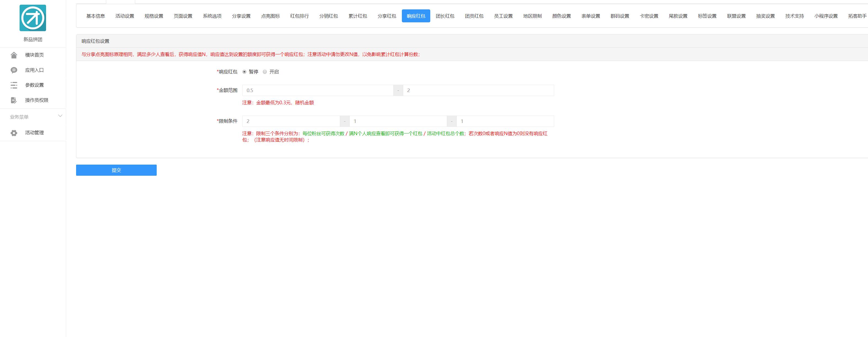Open the 基本信息 tab
Image resolution: width=868 pixels, height=337 pixels.
click(96, 16)
